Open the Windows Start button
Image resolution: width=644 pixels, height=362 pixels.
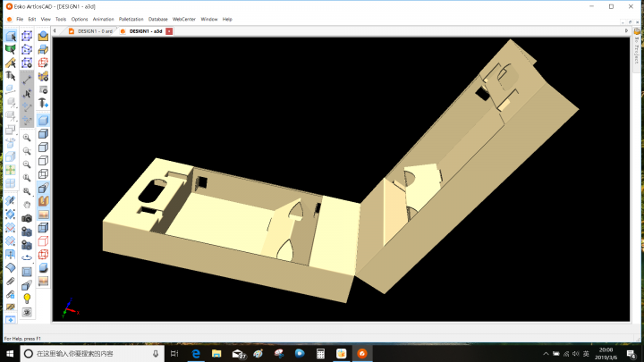point(10,354)
